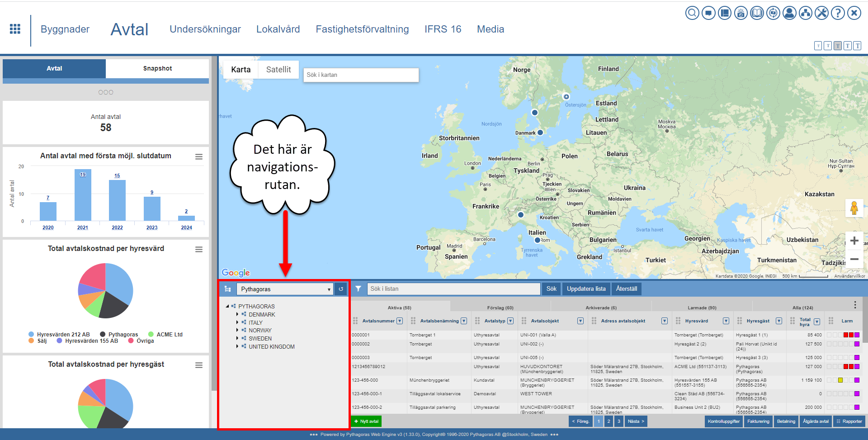
Task: Switch map to Satellit view
Action: point(278,70)
